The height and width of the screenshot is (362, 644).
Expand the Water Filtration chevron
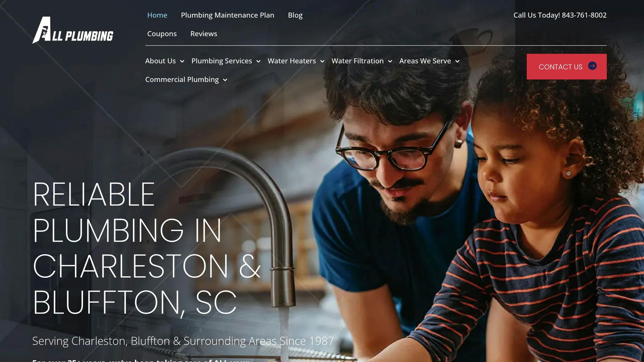click(x=390, y=62)
